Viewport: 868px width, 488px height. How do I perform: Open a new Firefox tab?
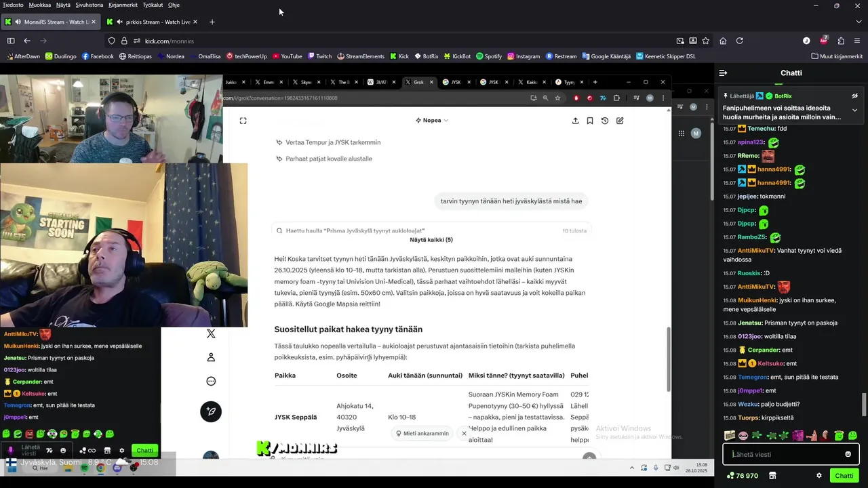(212, 22)
